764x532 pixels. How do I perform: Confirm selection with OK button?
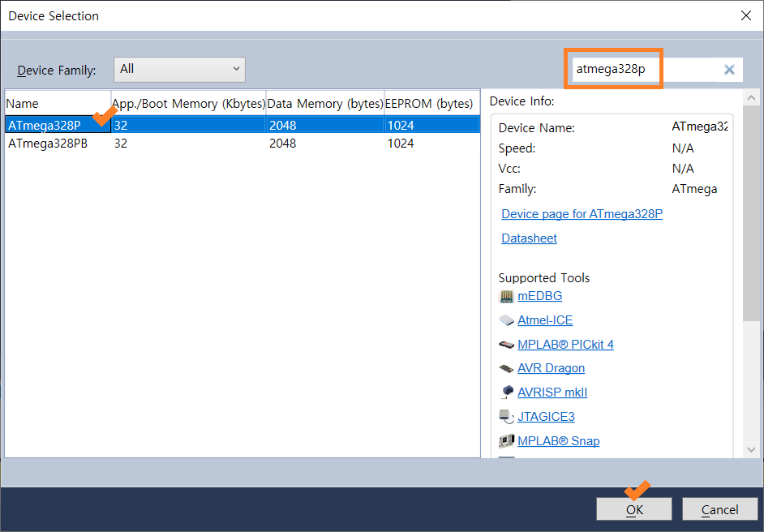[634, 509]
